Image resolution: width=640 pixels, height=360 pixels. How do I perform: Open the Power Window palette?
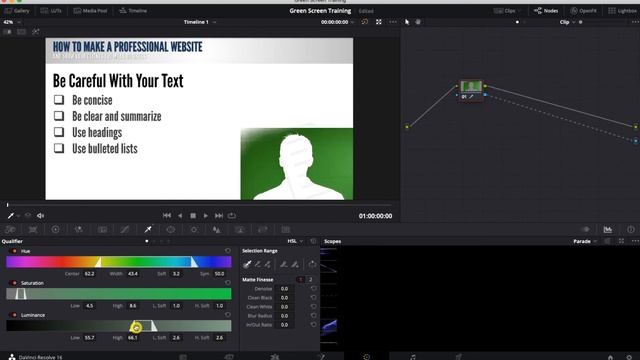(x=171, y=230)
